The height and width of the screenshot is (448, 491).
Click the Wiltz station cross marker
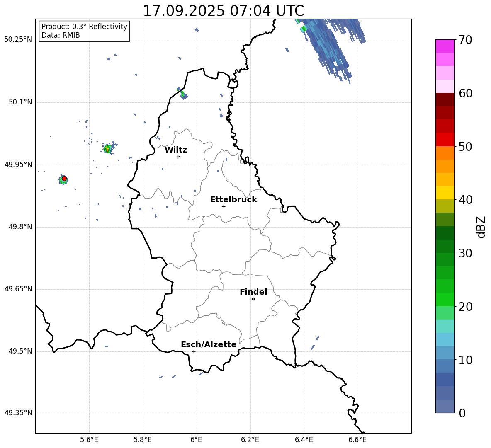178,157
